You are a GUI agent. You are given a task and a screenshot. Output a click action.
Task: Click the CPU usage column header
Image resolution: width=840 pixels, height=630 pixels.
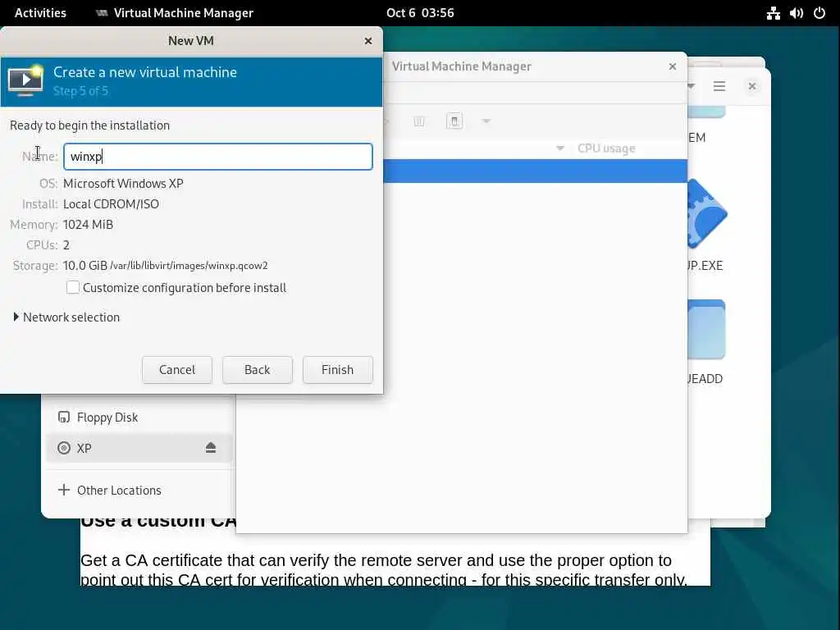click(x=606, y=148)
